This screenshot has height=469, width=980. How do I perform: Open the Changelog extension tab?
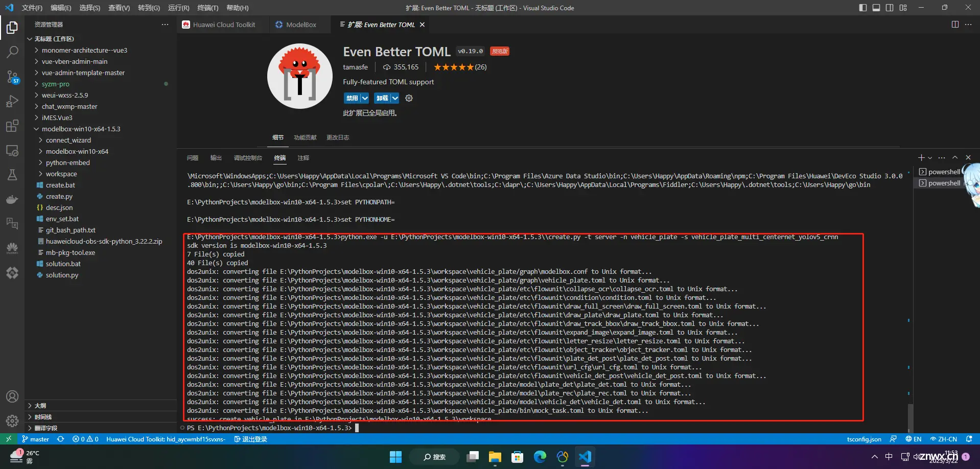(x=338, y=137)
